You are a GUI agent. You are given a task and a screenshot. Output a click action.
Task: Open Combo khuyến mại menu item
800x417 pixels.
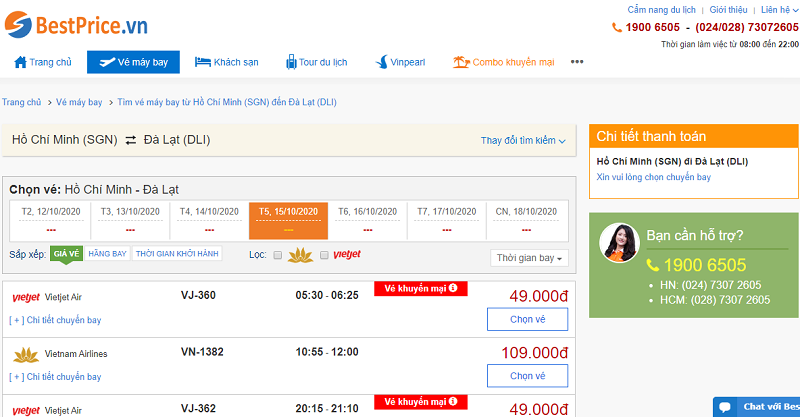pyautogui.click(x=504, y=62)
